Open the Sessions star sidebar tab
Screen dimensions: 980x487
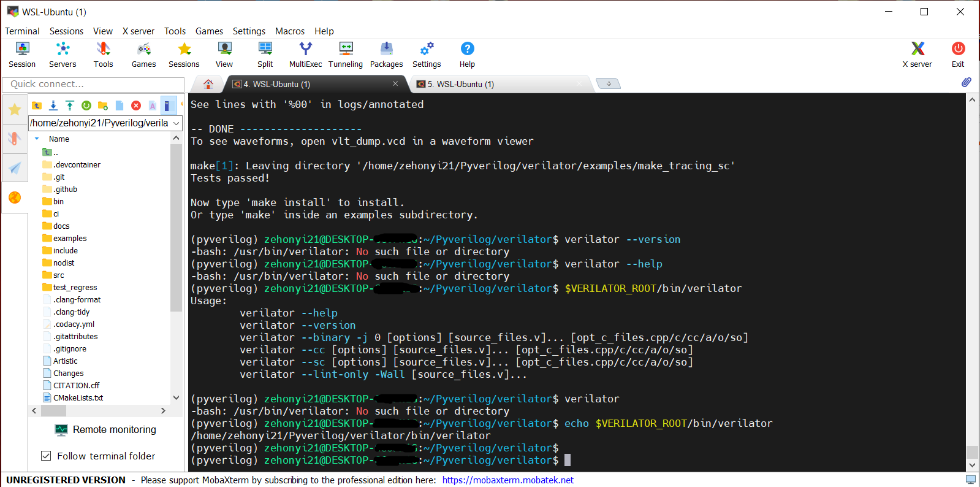[15, 110]
